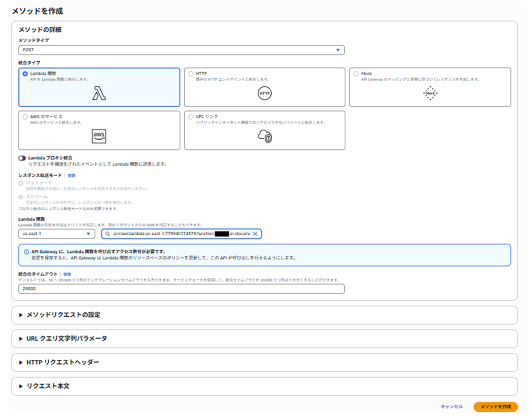Select AWS のサービス integration type
529x420 pixels.
(x=99, y=130)
